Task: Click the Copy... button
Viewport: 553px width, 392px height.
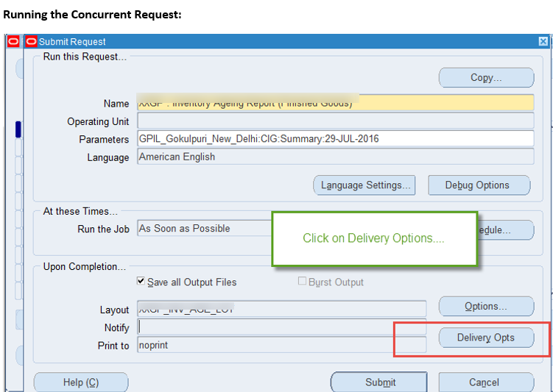Action: click(x=486, y=77)
